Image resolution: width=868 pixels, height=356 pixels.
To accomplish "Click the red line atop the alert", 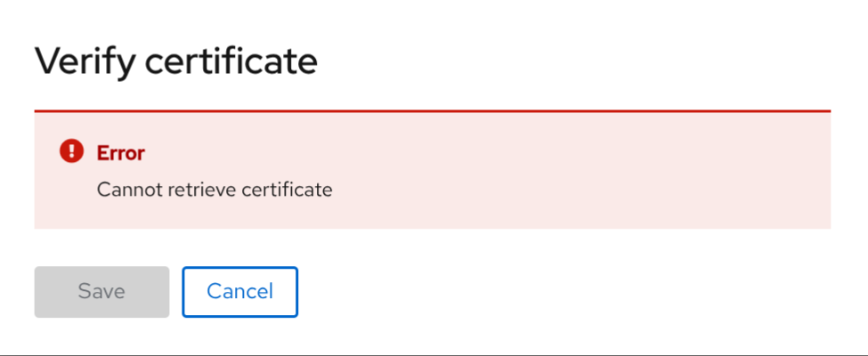I will pos(432,111).
